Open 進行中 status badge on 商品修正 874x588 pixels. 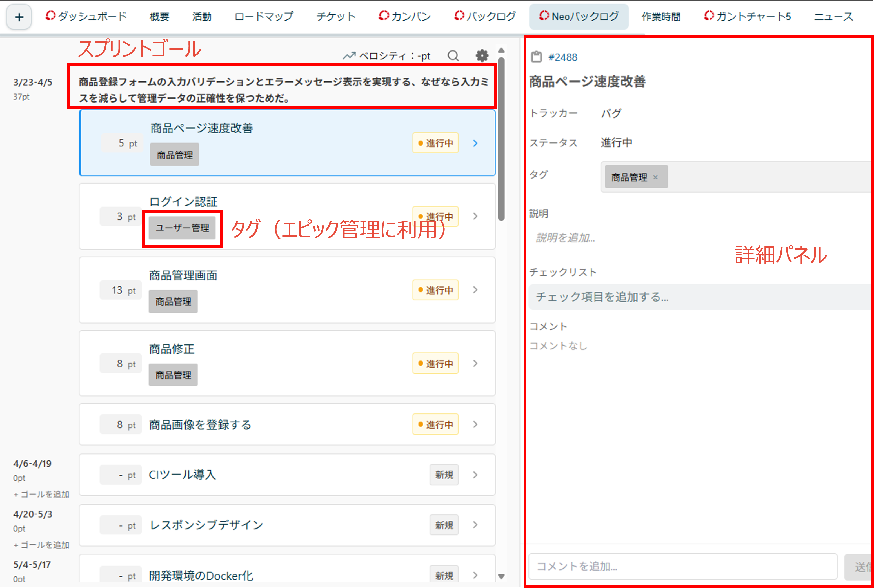(435, 363)
